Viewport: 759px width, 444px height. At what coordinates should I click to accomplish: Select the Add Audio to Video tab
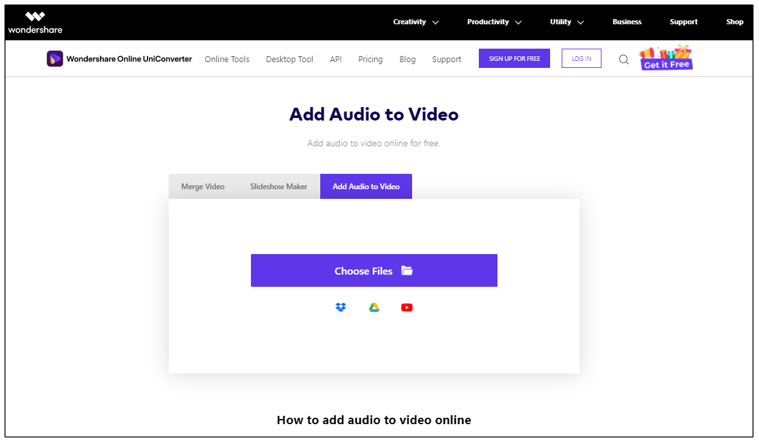[x=366, y=186]
